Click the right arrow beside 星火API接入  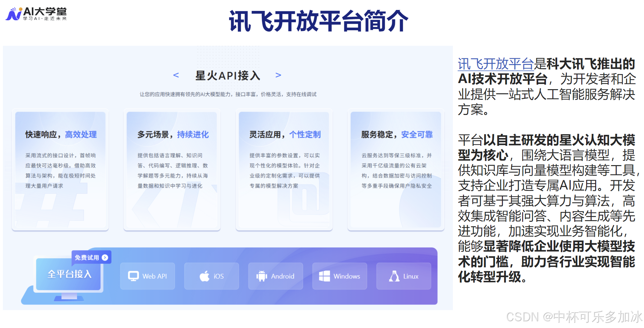point(278,75)
